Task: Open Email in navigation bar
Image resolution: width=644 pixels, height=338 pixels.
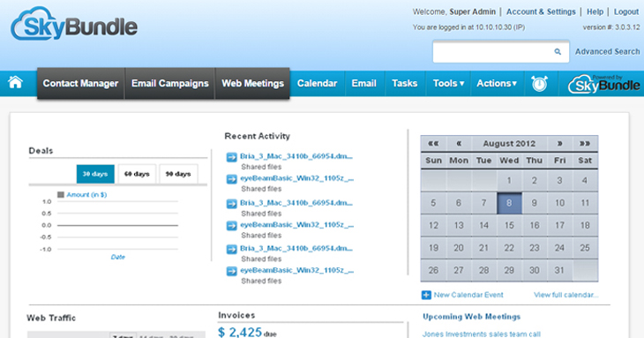Action: 363,83
